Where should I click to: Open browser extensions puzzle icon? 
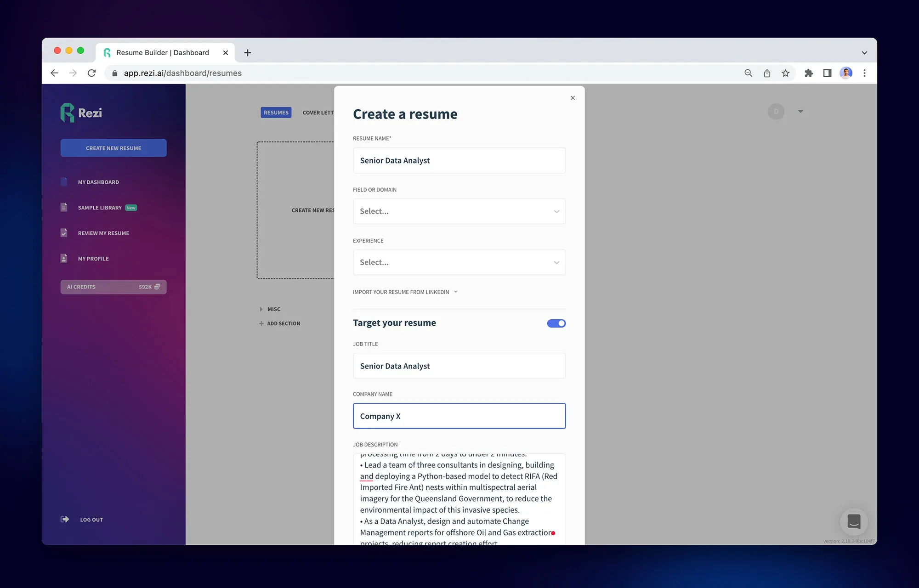tap(809, 73)
